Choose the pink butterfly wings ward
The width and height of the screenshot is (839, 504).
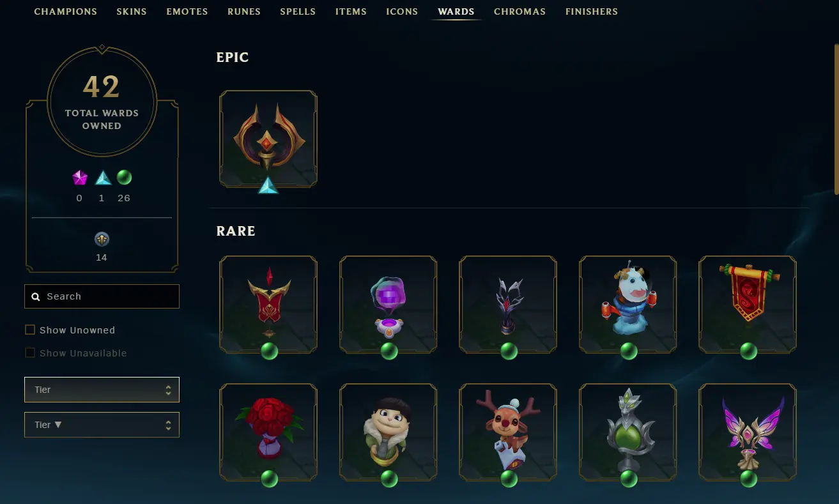coord(748,432)
